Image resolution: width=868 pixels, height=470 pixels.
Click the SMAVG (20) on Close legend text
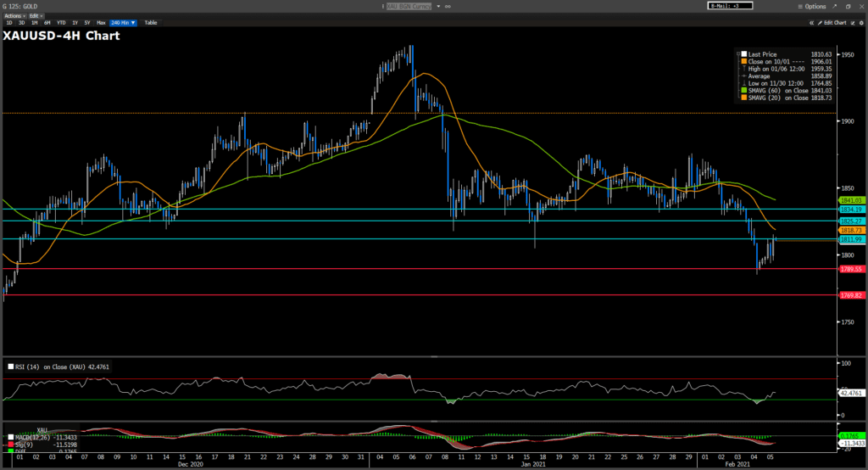click(x=778, y=98)
